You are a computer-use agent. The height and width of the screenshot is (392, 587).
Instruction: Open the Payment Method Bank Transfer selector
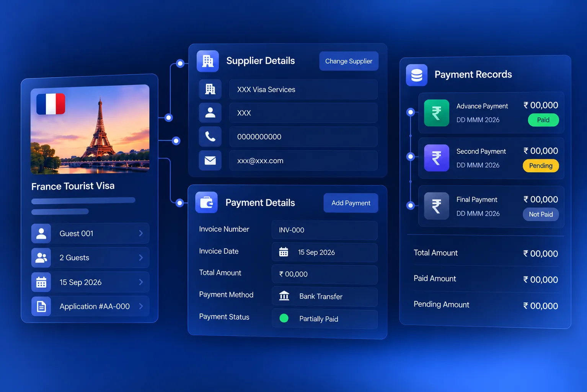324,296
